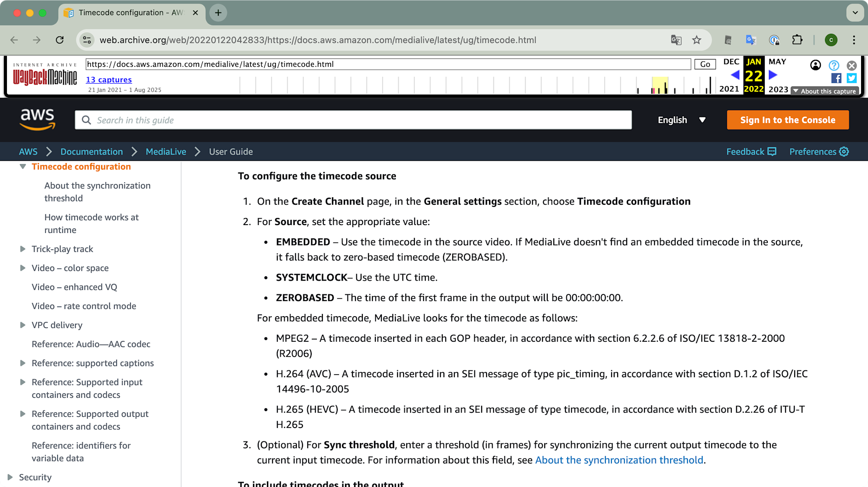The width and height of the screenshot is (868, 487).
Task: Open the tab search dropdown arrow
Action: (x=855, y=13)
